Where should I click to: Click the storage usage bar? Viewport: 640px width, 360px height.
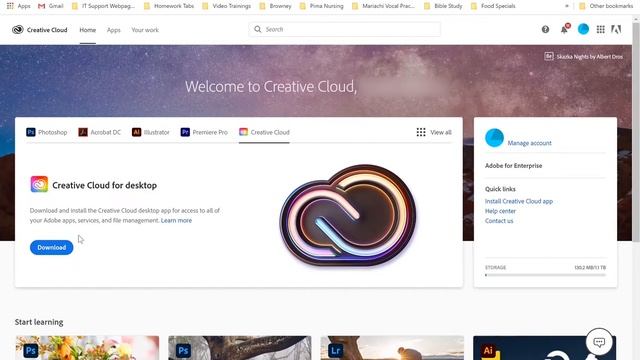[545, 275]
